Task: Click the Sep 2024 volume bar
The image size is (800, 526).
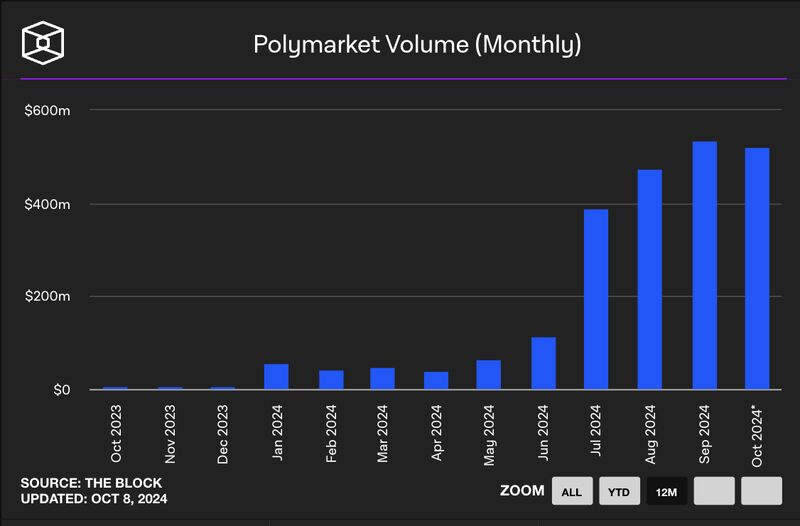Action: point(705,265)
